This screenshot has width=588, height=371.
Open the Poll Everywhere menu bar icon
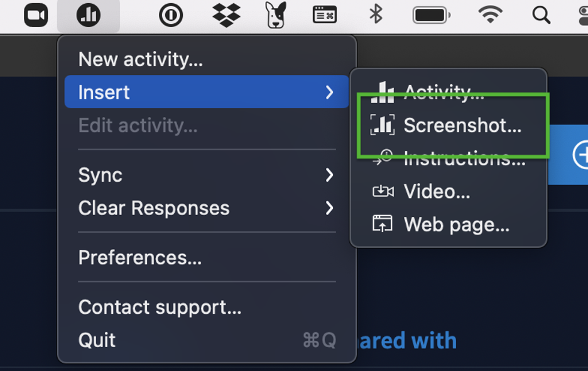pos(89,15)
